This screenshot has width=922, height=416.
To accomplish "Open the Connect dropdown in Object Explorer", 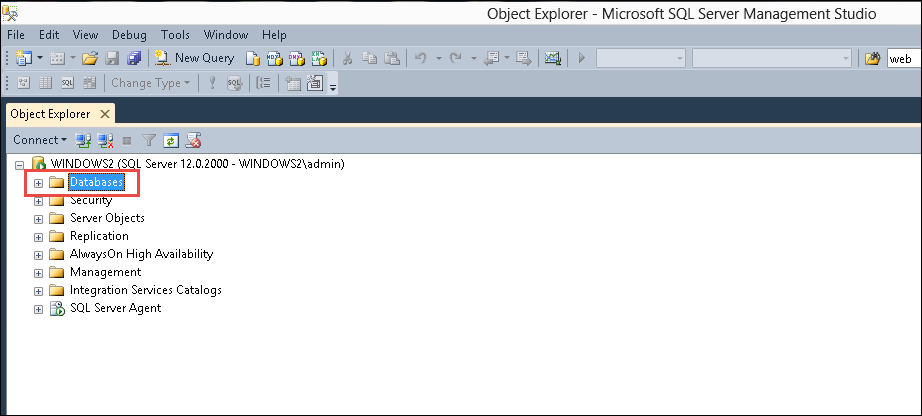I will tap(40, 140).
